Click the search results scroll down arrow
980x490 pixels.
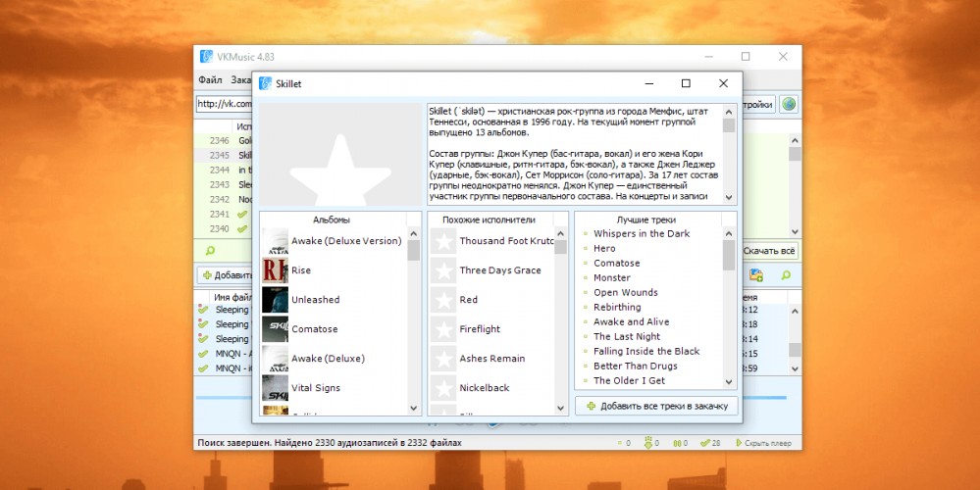coord(795,231)
